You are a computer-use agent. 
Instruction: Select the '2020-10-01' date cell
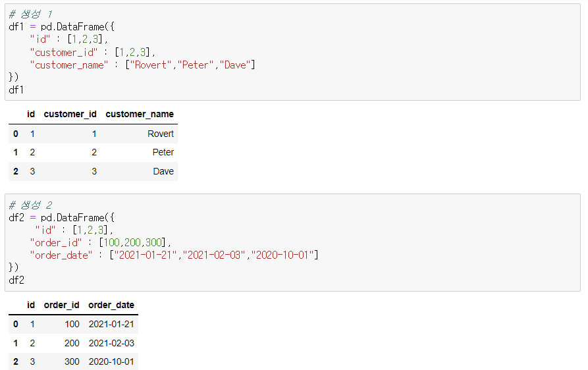point(111,361)
